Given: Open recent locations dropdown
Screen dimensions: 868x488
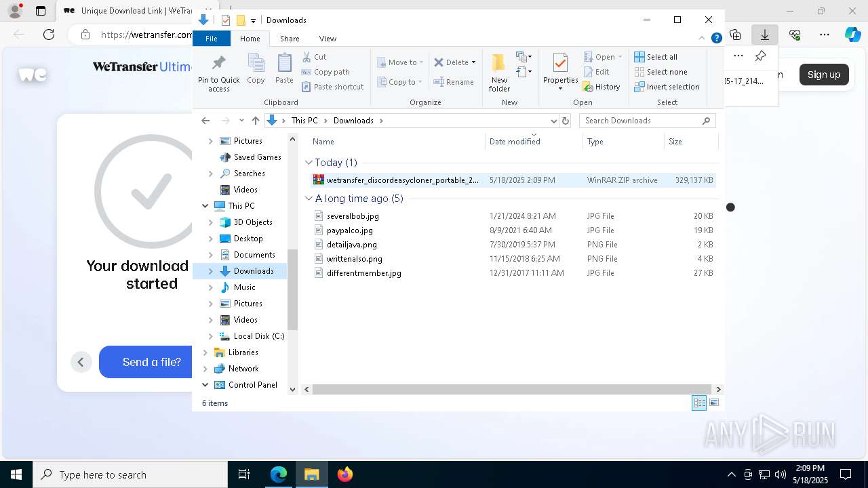Looking at the screenshot, I should (241, 121).
